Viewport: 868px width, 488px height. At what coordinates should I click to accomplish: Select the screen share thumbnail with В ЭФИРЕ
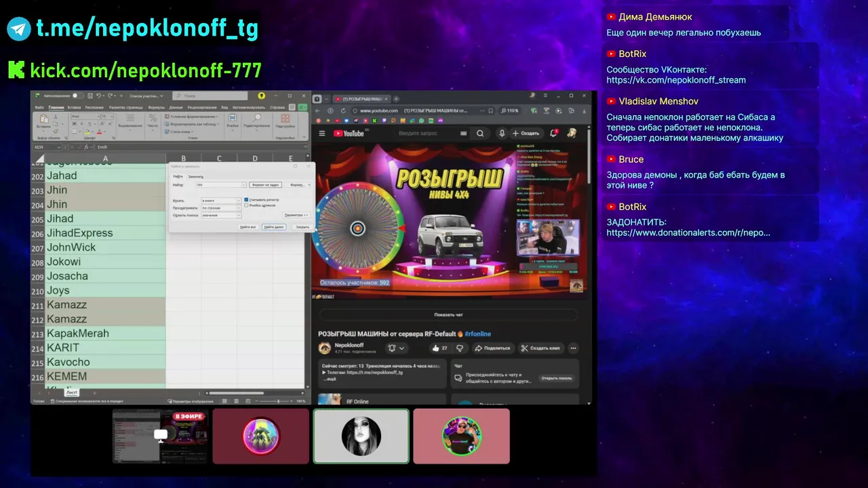(x=161, y=436)
